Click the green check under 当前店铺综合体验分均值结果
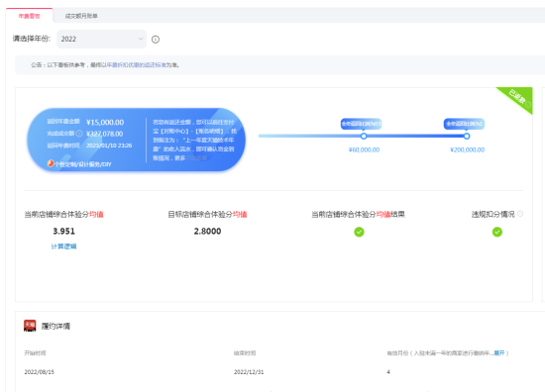 (359, 232)
